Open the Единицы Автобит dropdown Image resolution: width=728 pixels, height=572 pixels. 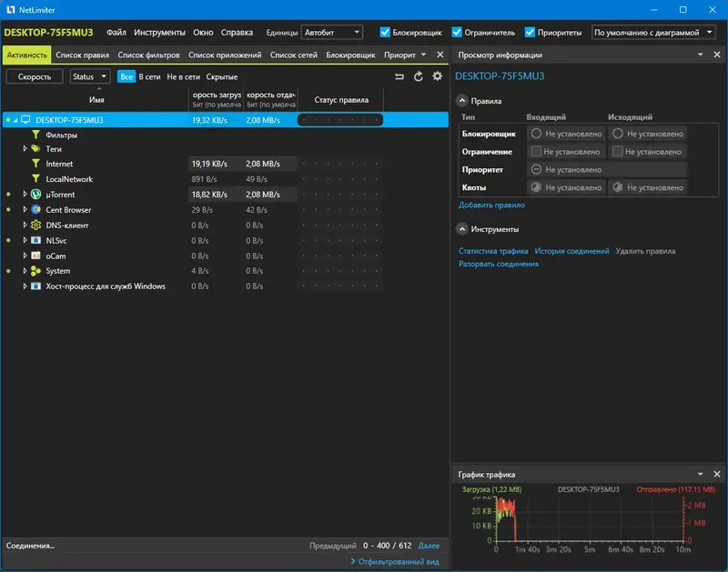pyautogui.click(x=332, y=32)
